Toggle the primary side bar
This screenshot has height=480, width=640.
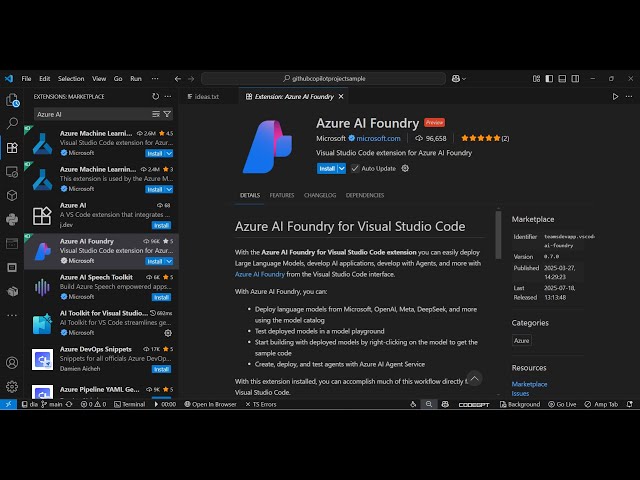[x=549, y=78]
